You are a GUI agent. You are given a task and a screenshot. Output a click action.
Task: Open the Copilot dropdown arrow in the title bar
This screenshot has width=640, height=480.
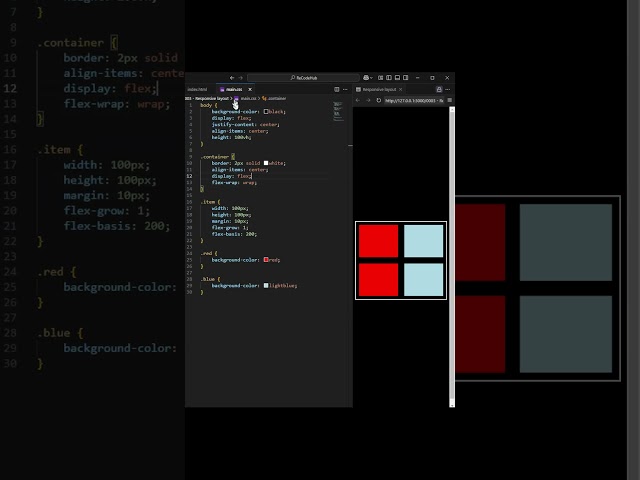pos(371,78)
